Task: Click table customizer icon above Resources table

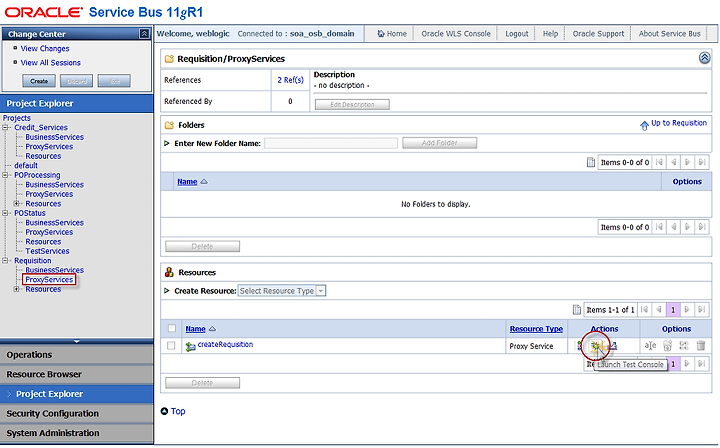Action: 576,310
